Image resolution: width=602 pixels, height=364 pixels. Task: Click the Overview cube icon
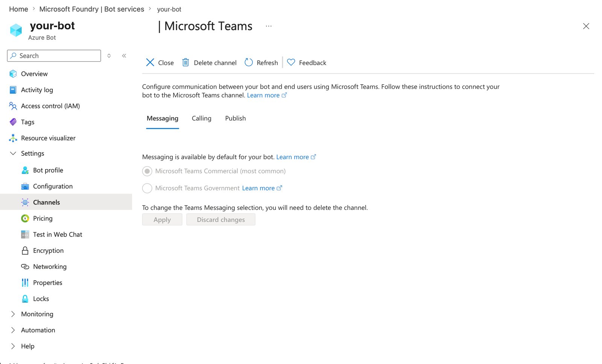[x=13, y=74]
